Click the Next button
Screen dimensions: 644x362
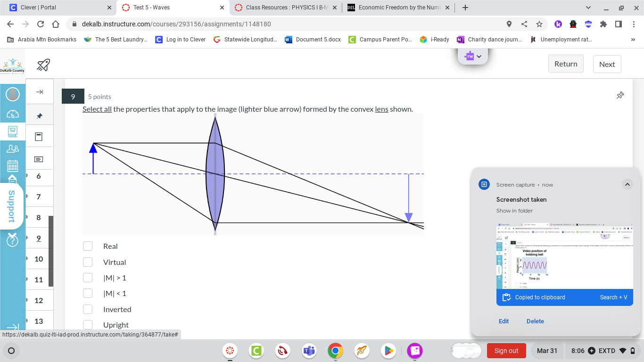607,64
